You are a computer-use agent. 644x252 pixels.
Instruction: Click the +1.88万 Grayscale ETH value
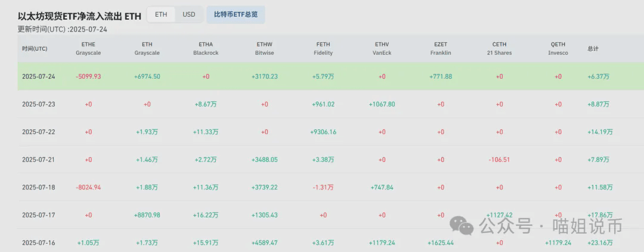pyautogui.click(x=147, y=187)
